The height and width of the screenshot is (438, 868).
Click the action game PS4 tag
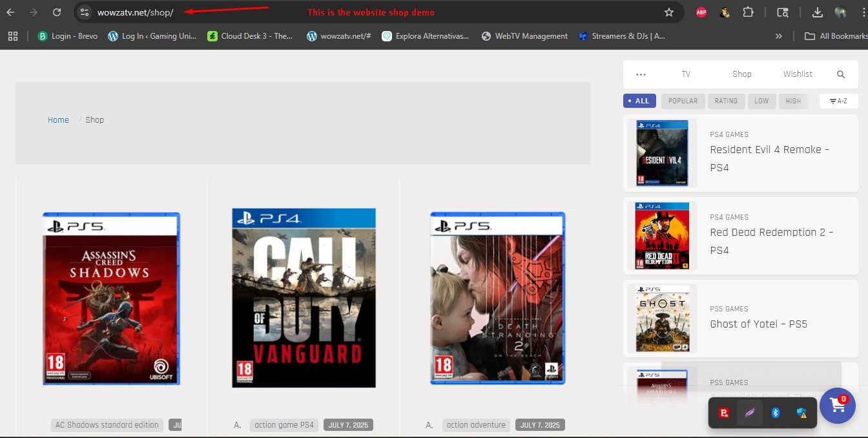(284, 425)
